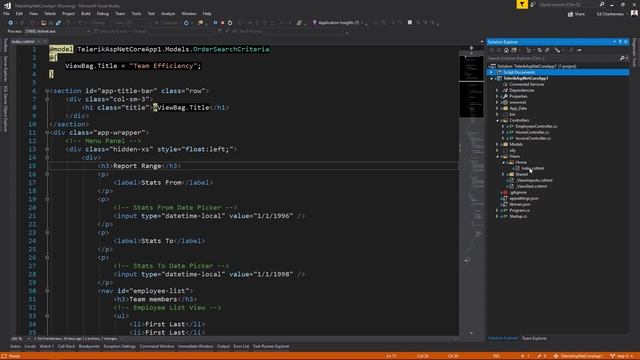
Task: Collapse the app-wrapper div on line 11
Action: (x=47, y=133)
